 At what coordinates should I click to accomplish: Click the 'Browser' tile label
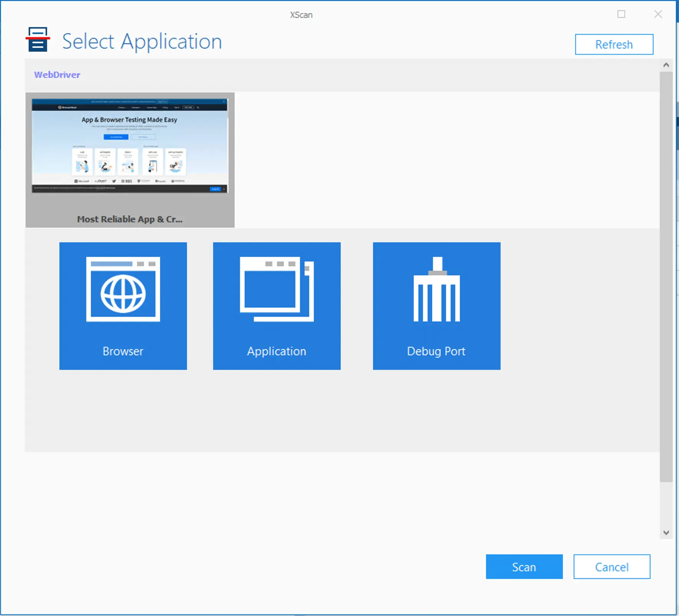[123, 351]
